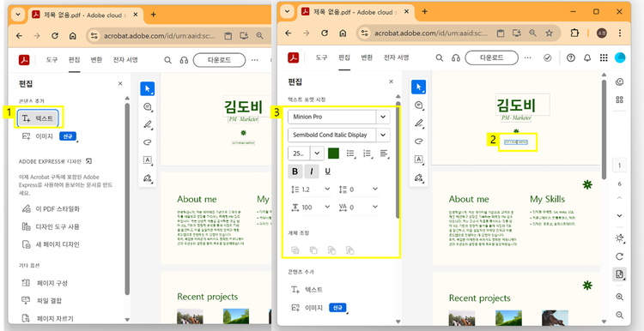Click 다운로드 button in left window

click(x=219, y=60)
